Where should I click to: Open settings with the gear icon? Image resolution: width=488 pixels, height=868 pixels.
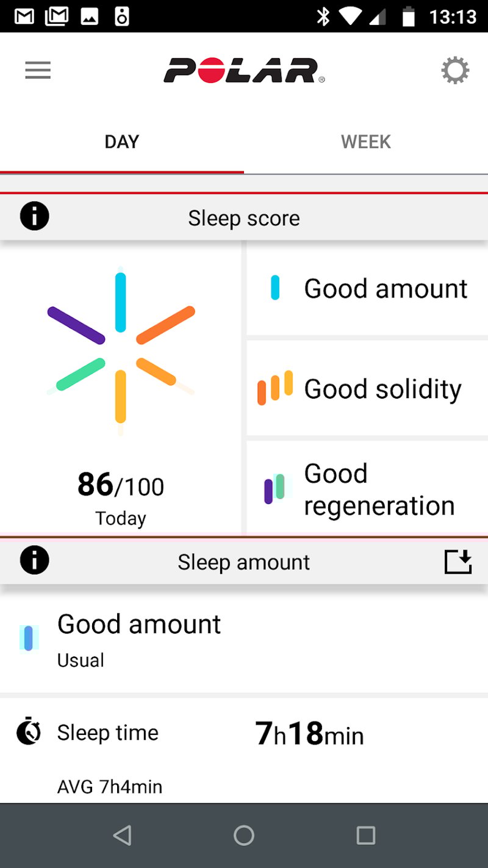(455, 71)
